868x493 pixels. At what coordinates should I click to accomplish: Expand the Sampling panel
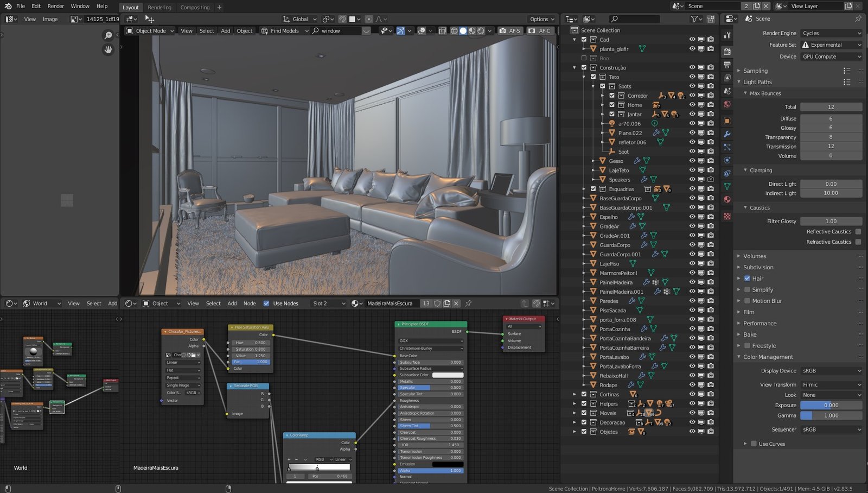(x=755, y=71)
